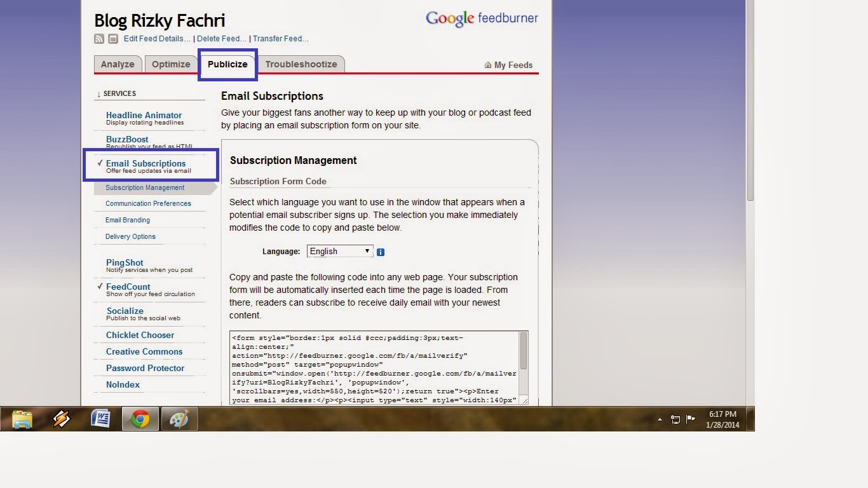Image resolution: width=868 pixels, height=488 pixels.
Task: Click inside the subscription form code box
Action: tap(375, 368)
